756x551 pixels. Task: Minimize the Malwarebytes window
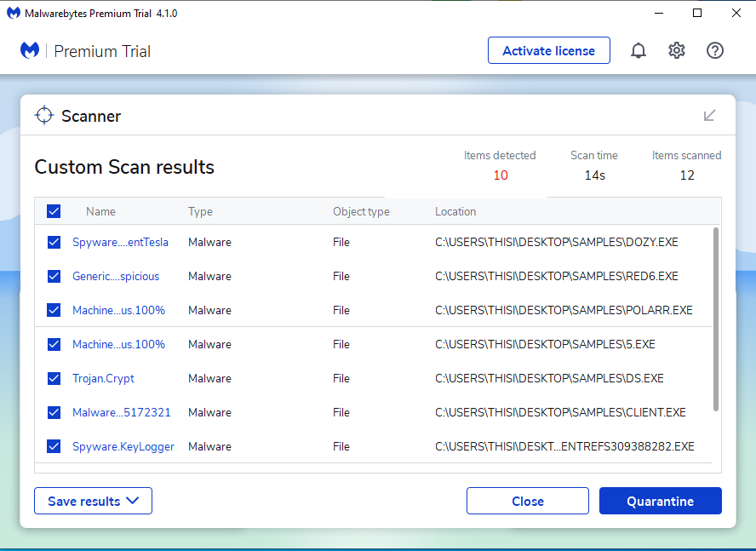659,13
